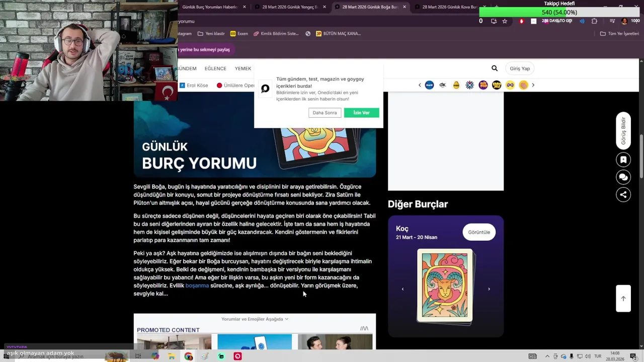
Task: Expand Yorumlar ve Emojiler Aşağıda
Action: (x=255, y=319)
